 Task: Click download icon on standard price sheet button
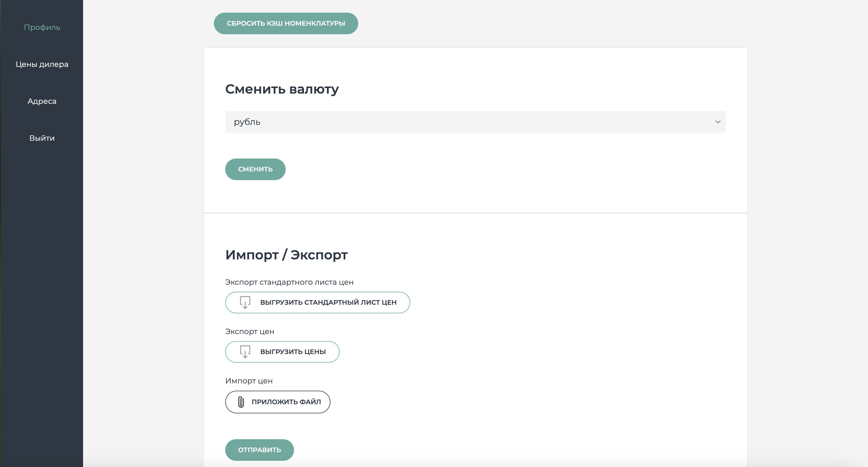tap(245, 302)
